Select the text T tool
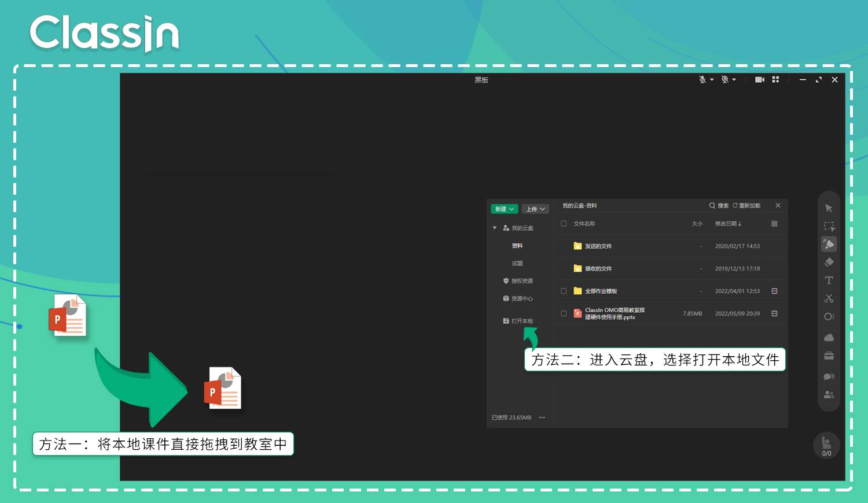This screenshot has width=868, height=503. 829,280
